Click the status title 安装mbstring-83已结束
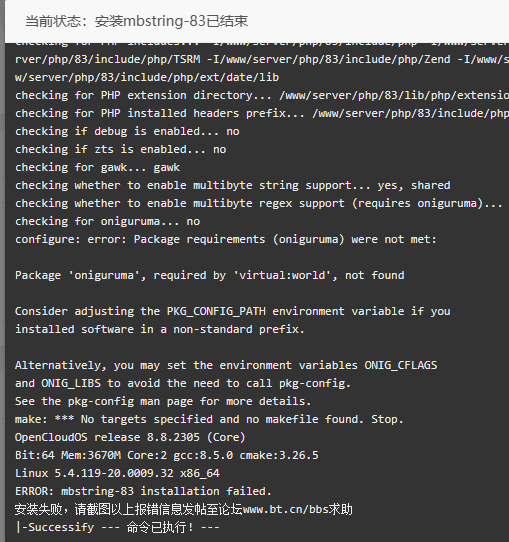Screen dimensions: 509x542 (171, 21)
